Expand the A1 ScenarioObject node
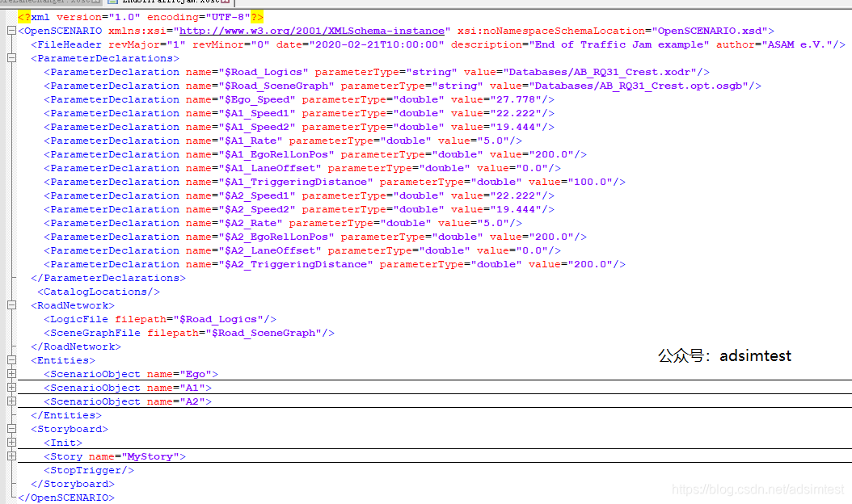This screenshot has height=504, width=852. 11,388
